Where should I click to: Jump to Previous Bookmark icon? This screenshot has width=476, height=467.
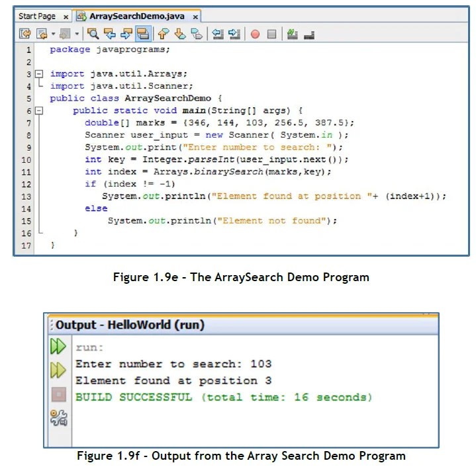click(x=164, y=34)
